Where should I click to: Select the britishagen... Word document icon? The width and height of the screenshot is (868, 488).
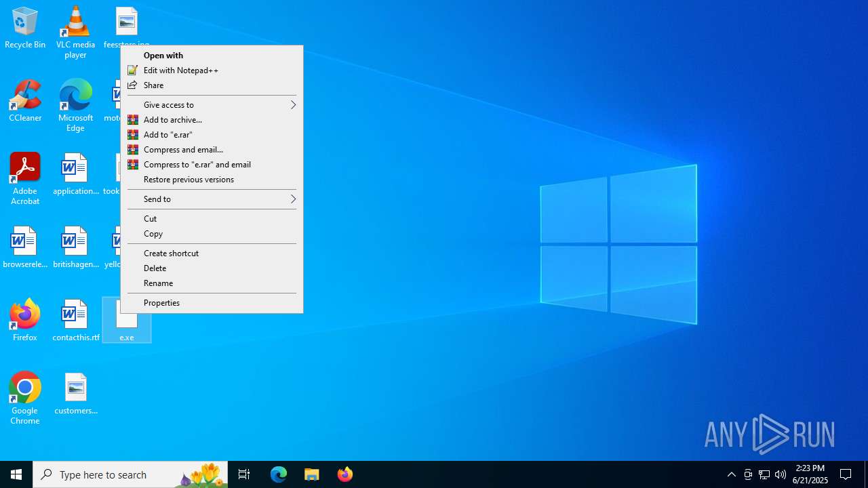point(75,247)
